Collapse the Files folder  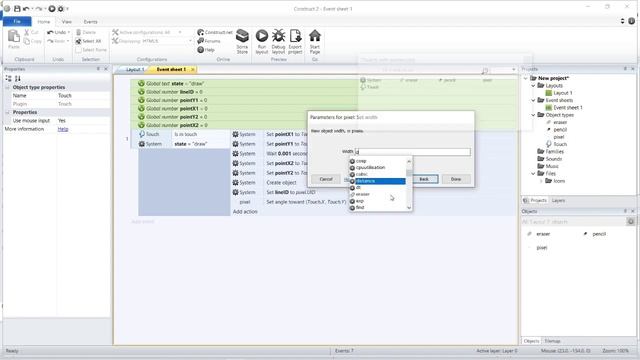tap(533, 173)
